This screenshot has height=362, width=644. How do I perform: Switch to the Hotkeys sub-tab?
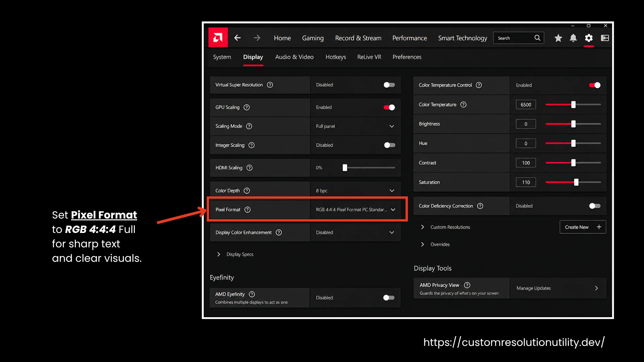tap(336, 57)
